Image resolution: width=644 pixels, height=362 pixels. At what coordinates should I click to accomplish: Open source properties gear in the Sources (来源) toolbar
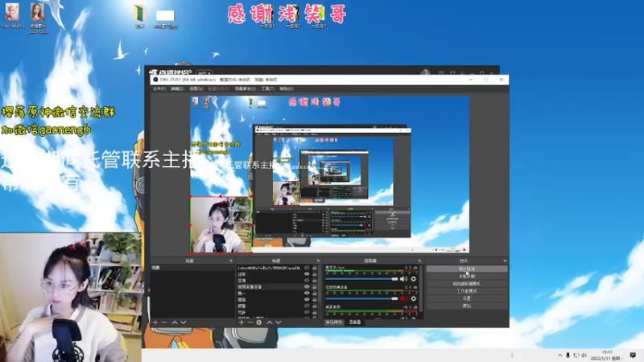click(x=258, y=323)
